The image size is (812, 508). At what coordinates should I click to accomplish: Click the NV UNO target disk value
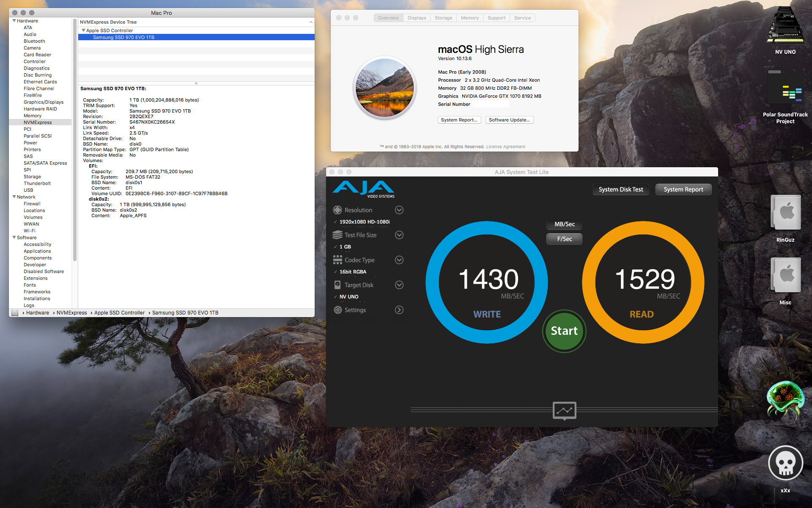pyautogui.click(x=349, y=297)
